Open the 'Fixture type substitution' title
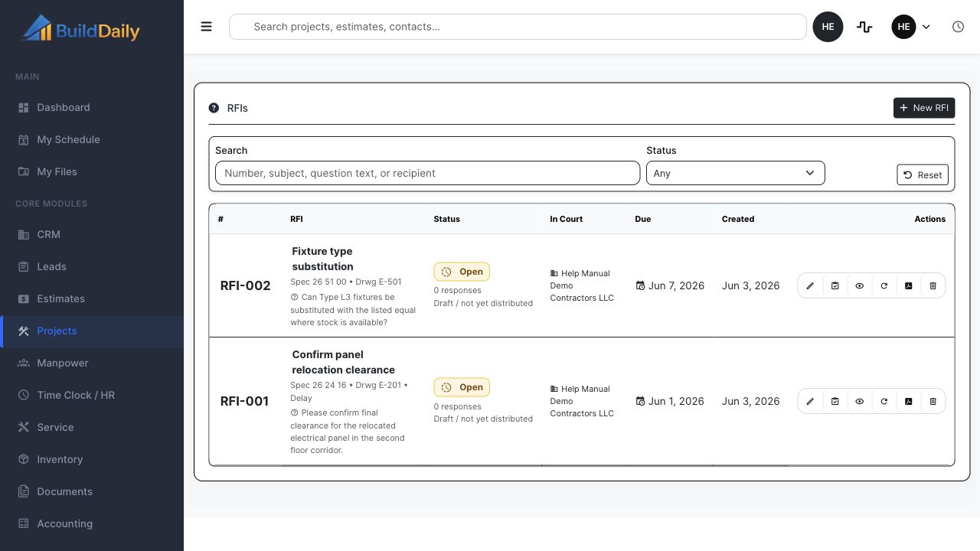This screenshot has width=980, height=551. pos(322,259)
